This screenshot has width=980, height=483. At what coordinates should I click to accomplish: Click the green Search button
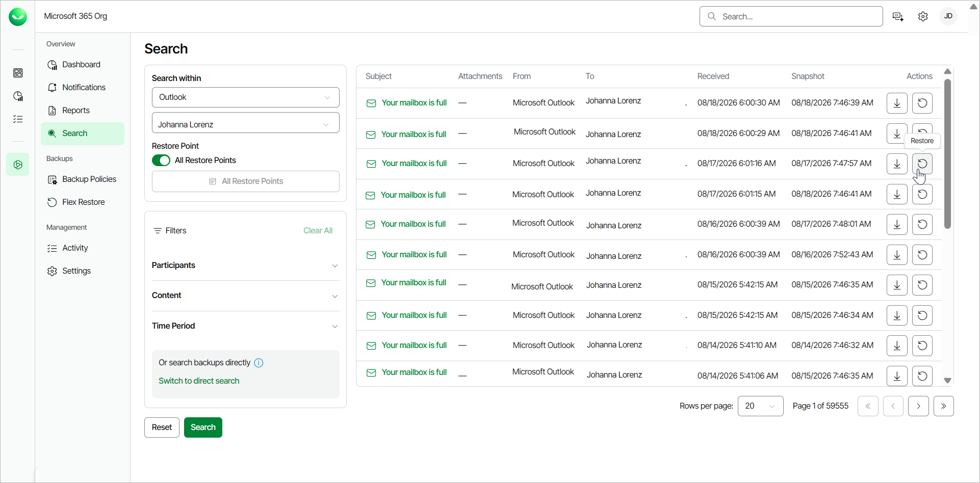coord(203,427)
